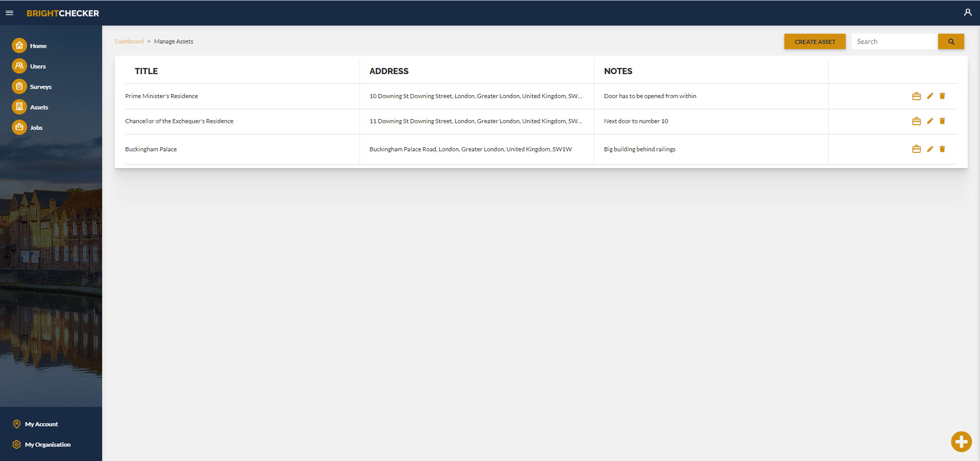Click the user profile icon in the header

point(967,12)
